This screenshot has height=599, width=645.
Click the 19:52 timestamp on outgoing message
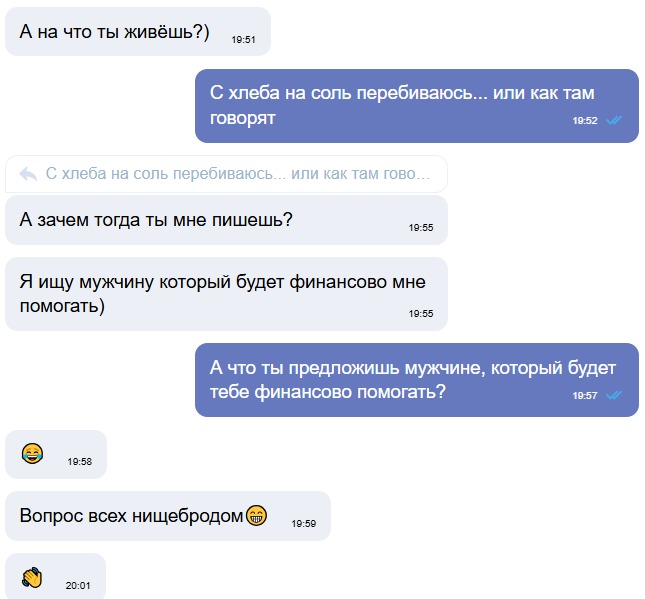click(585, 120)
